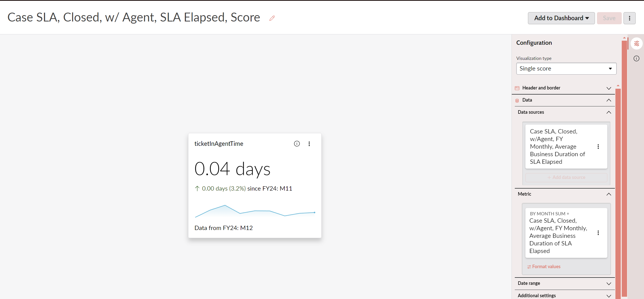Click the Data from FY24: M12 text
This screenshot has height=299, width=644.
click(x=224, y=228)
